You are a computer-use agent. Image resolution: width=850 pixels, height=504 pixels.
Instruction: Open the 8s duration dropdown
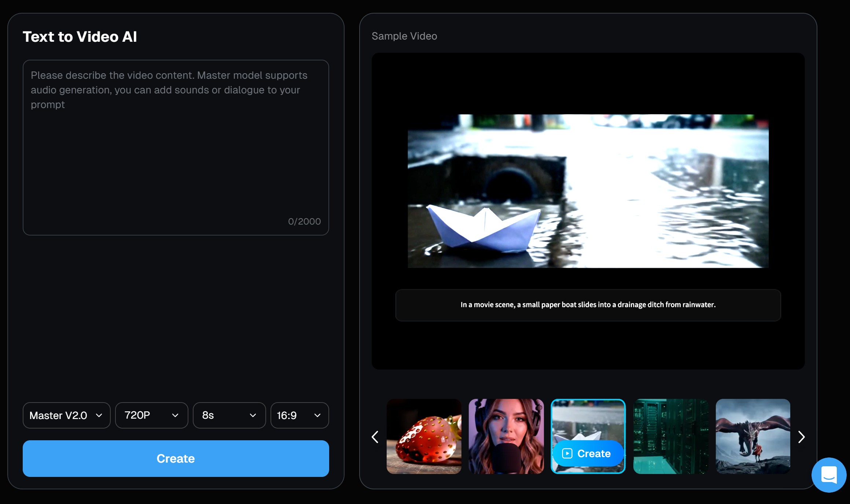coord(229,415)
